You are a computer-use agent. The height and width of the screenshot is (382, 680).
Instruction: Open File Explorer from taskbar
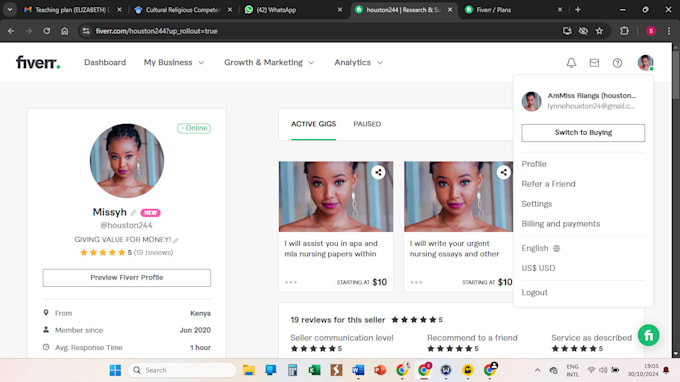click(248, 370)
